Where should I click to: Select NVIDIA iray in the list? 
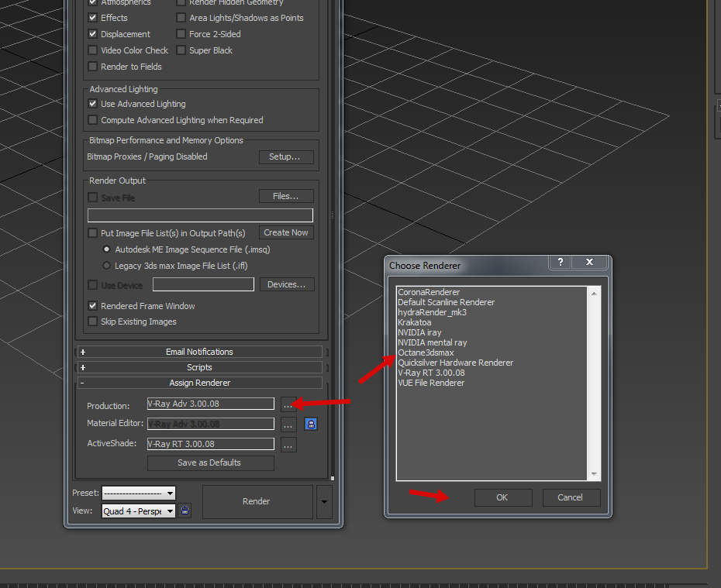[x=419, y=332]
